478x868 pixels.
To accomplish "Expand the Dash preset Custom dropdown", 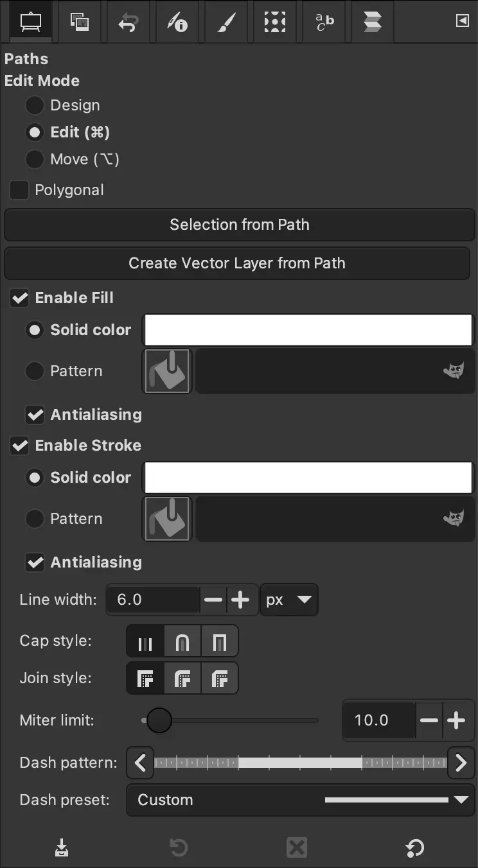I will click(x=300, y=800).
